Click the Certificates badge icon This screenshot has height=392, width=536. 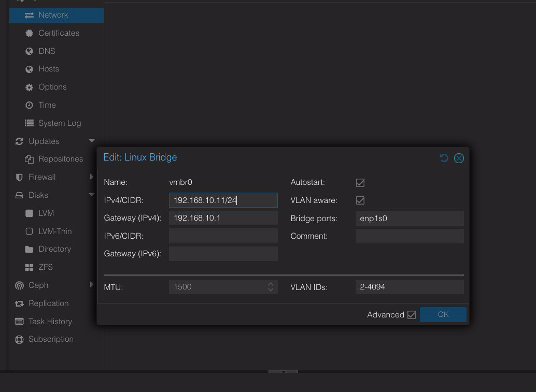pyautogui.click(x=30, y=33)
